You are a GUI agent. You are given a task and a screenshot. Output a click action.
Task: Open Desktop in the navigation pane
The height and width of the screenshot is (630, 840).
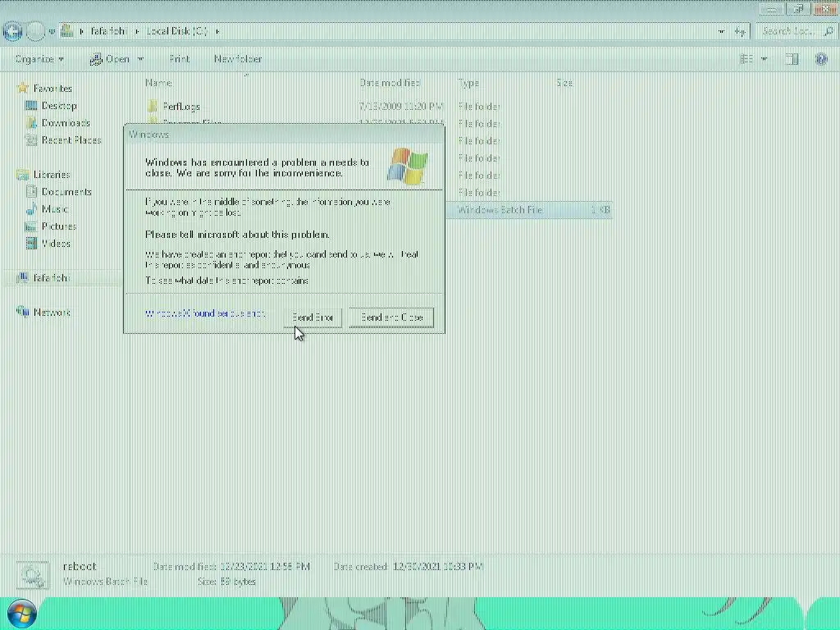pos(59,106)
